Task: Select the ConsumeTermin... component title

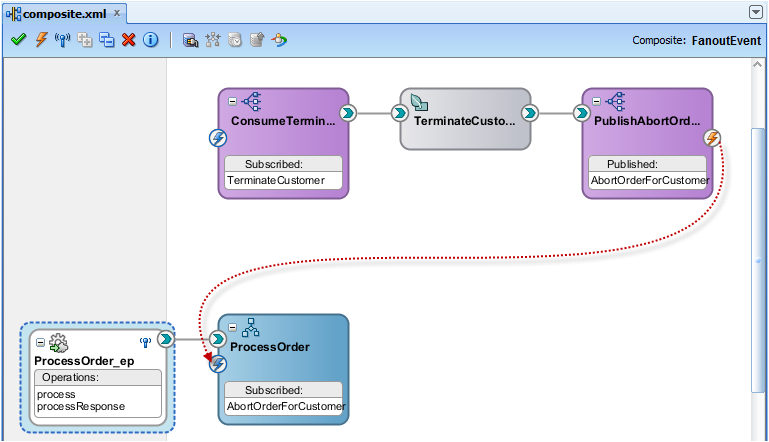Action: pyautogui.click(x=283, y=121)
